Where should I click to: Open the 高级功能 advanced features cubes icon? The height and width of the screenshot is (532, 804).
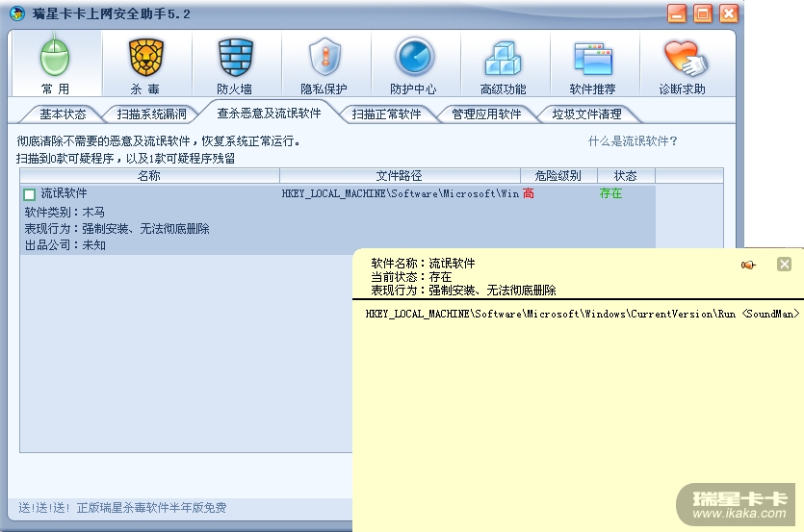pyautogui.click(x=504, y=63)
